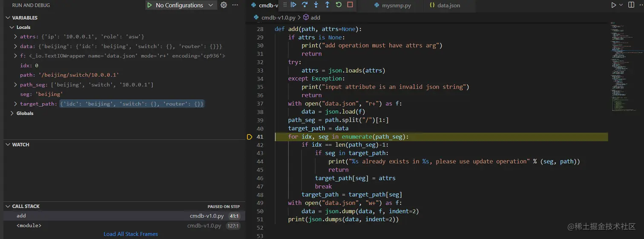The image size is (644, 239).
Task: Select the idx: 0 variable
Action: tap(124, 65)
